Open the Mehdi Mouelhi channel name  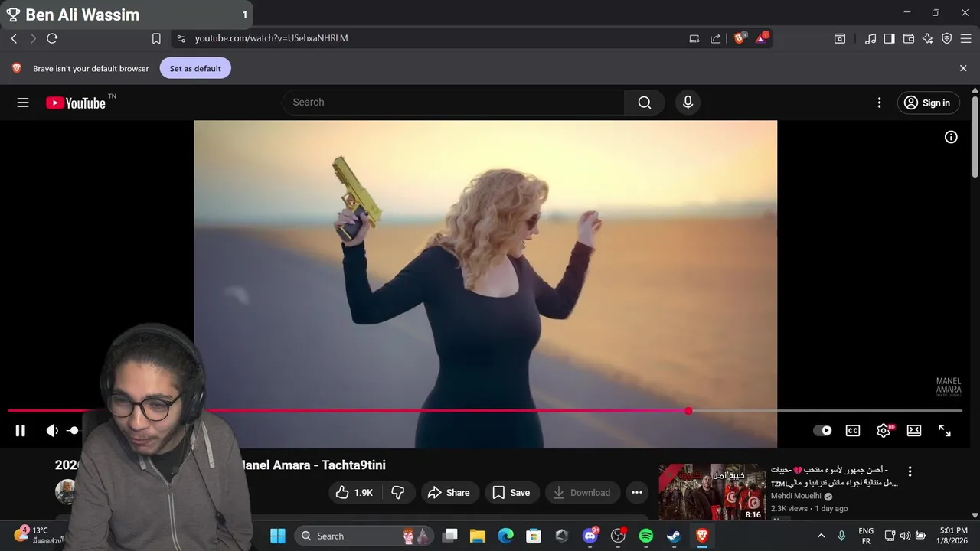point(796,496)
